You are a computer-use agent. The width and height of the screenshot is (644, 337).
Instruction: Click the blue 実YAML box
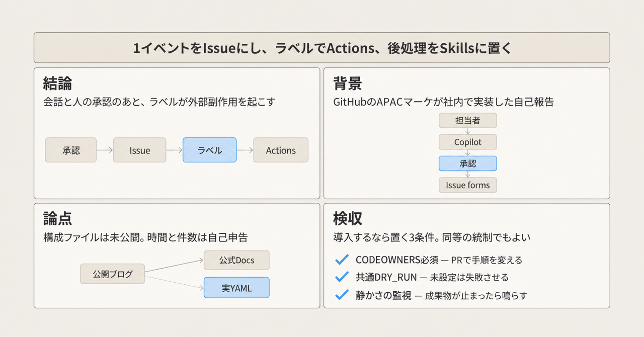[236, 288]
